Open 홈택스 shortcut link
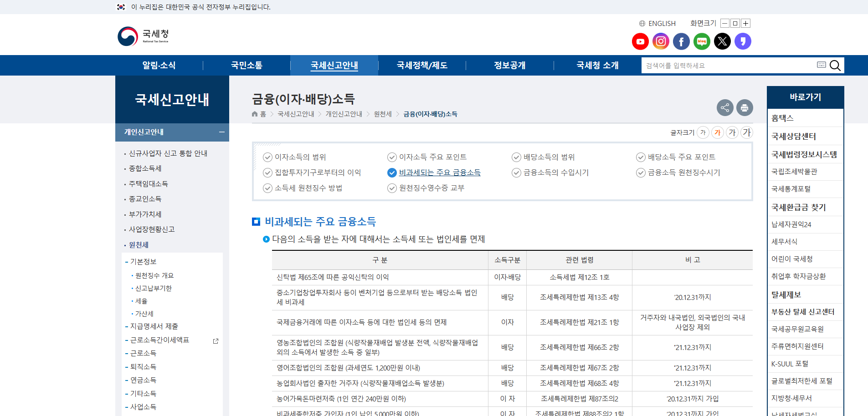Viewport: 868px width, 416px height. pos(782,118)
